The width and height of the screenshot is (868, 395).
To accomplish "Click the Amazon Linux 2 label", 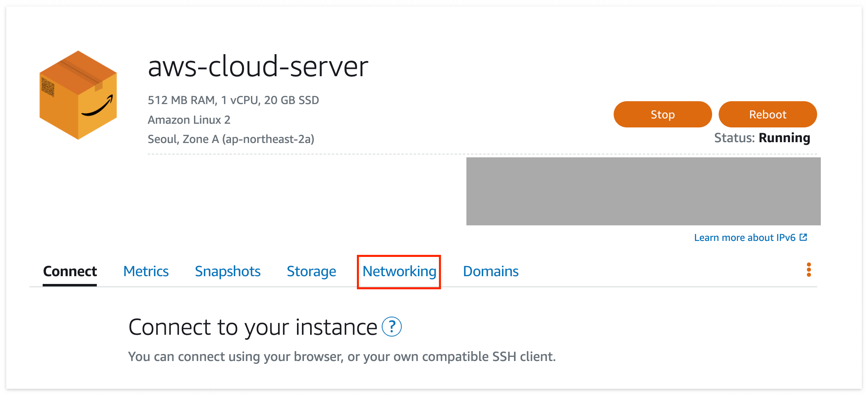I will [189, 120].
